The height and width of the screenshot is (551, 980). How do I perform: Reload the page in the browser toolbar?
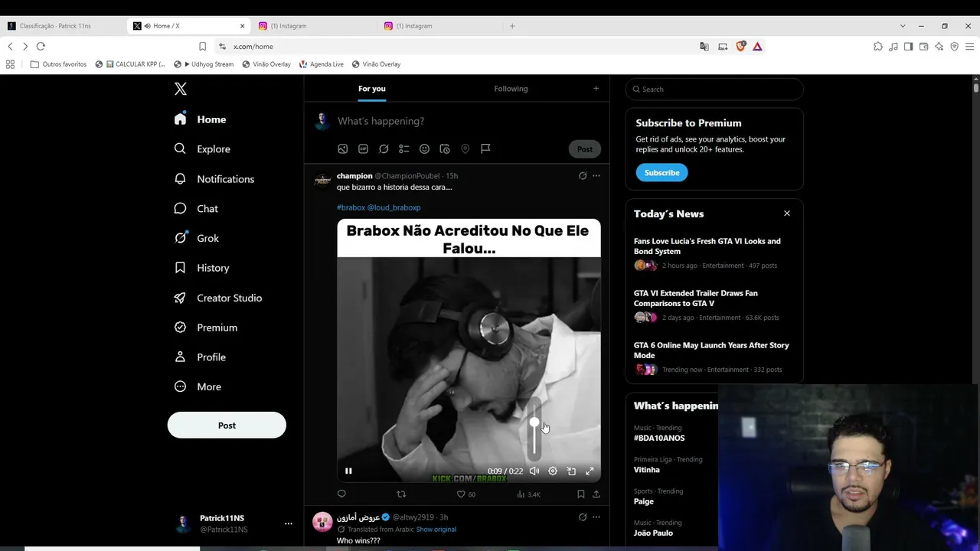41,47
